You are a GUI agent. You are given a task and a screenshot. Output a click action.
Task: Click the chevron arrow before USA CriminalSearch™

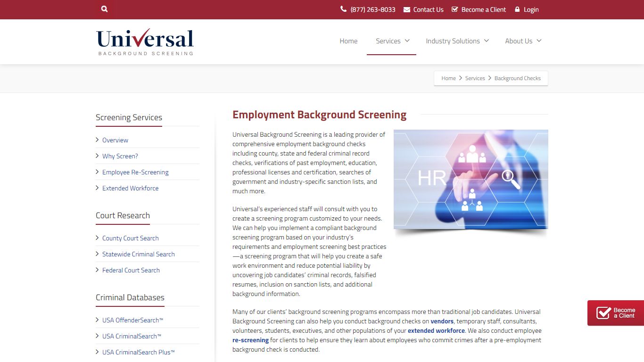(x=97, y=336)
